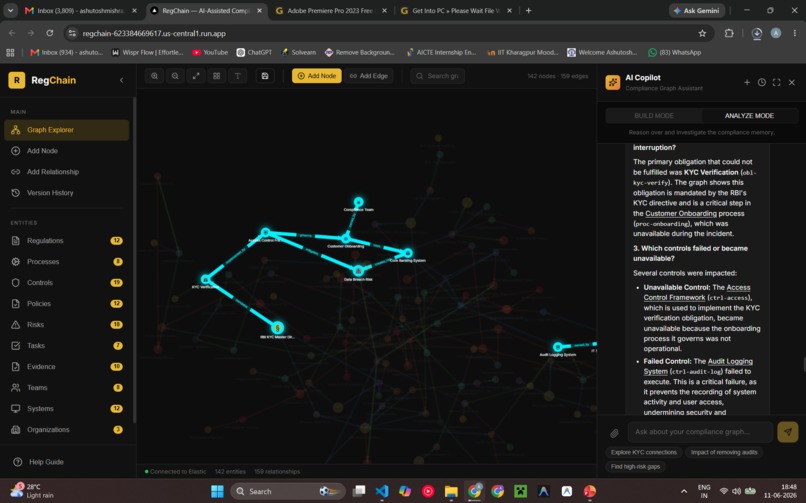Start a new copilot chat with plus icon

(x=747, y=82)
